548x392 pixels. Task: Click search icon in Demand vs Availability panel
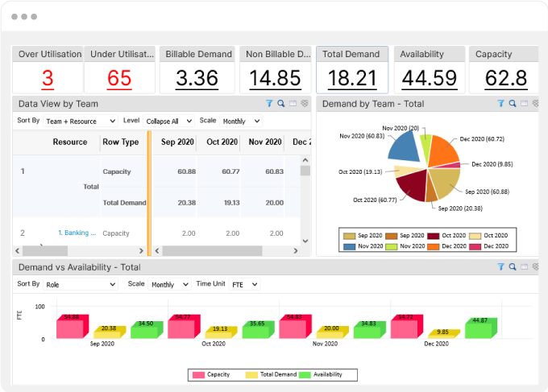point(513,266)
